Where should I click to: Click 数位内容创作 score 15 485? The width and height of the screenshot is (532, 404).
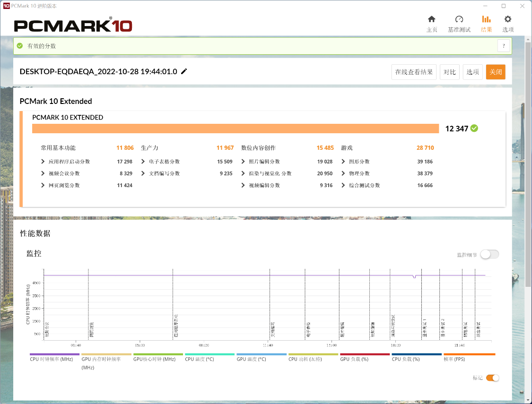pyautogui.click(x=325, y=148)
